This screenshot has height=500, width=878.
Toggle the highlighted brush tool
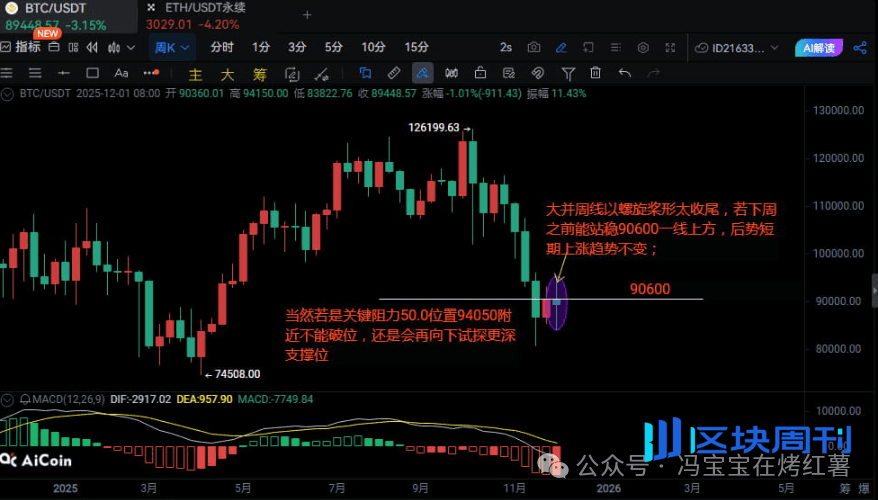[x=423, y=73]
